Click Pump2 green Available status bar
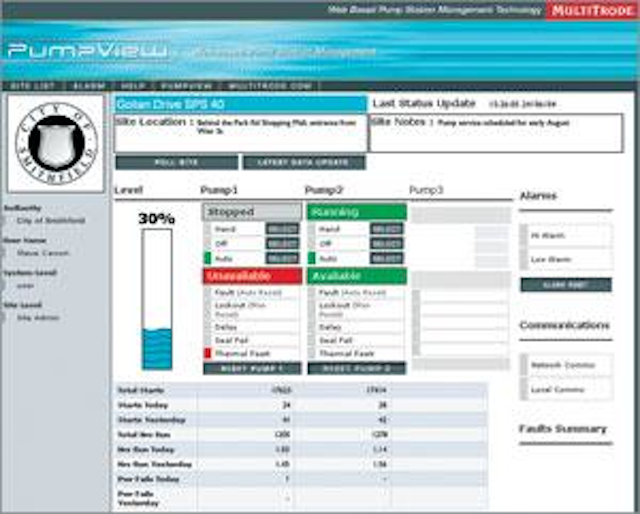The height and width of the screenshot is (514, 640). 357,276
